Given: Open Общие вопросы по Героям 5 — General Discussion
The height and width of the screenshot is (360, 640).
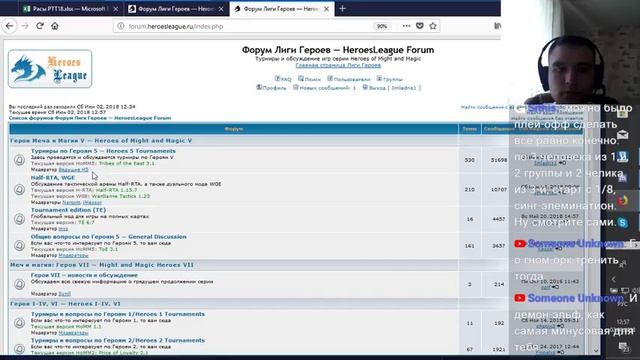Looking at the screenshot, I should click(109, 237).
